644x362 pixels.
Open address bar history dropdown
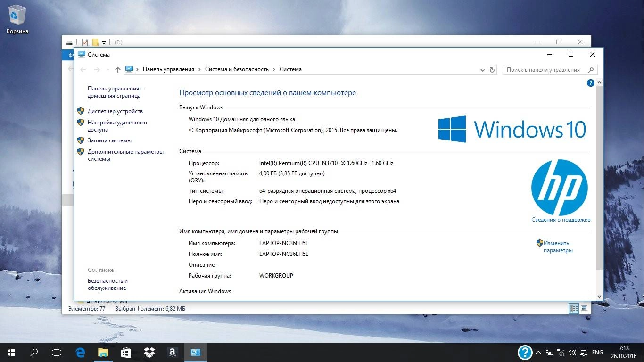[x=483, y=70]
